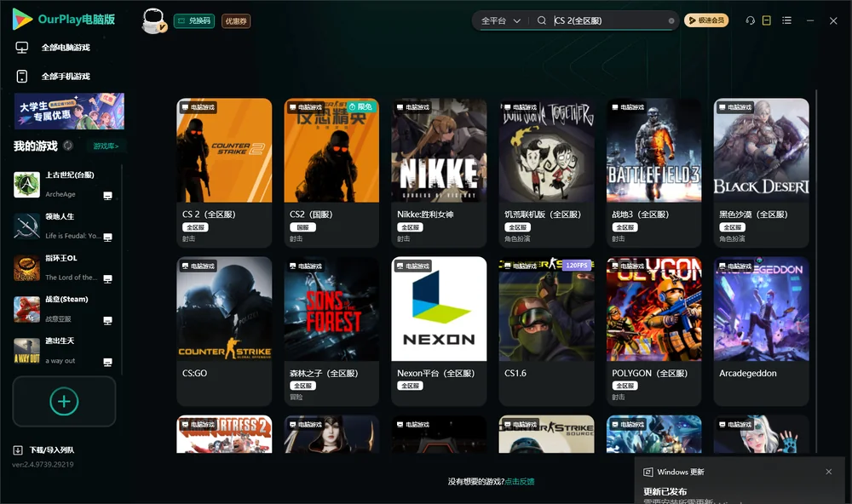Click the version text ver:2.4.9739.29219
This screenshot has height=504, width=852.
coord(43,464)
